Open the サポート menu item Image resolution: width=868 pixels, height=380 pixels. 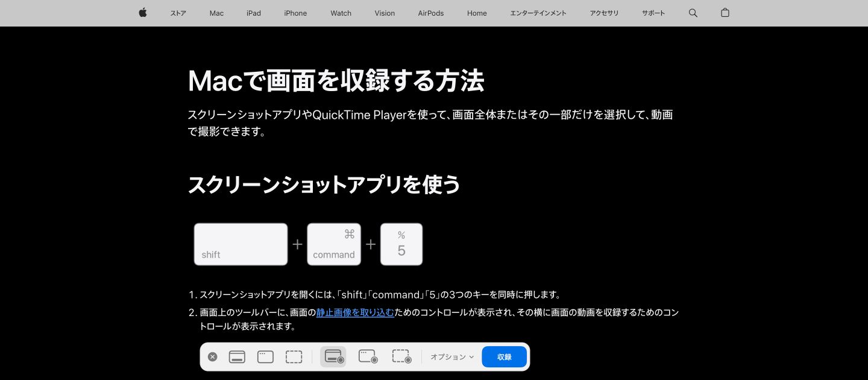click(x=653, y=13)
